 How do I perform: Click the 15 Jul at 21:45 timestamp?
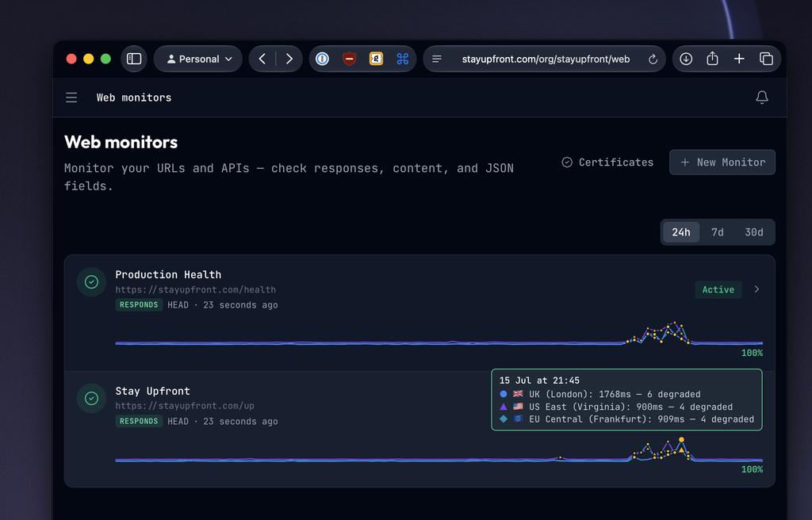539,380
